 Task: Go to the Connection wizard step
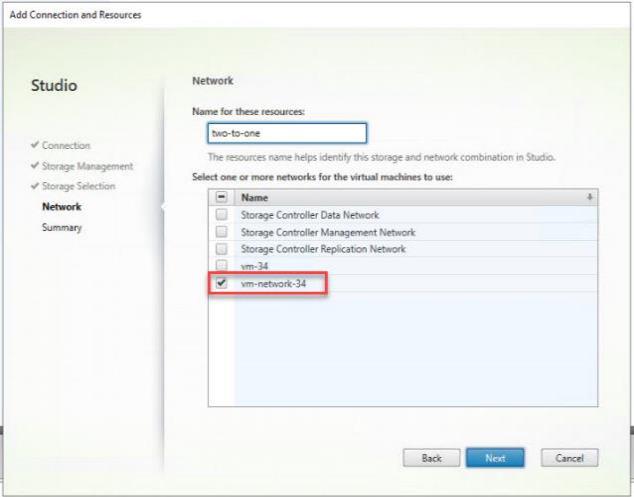(x=65, y=146)
